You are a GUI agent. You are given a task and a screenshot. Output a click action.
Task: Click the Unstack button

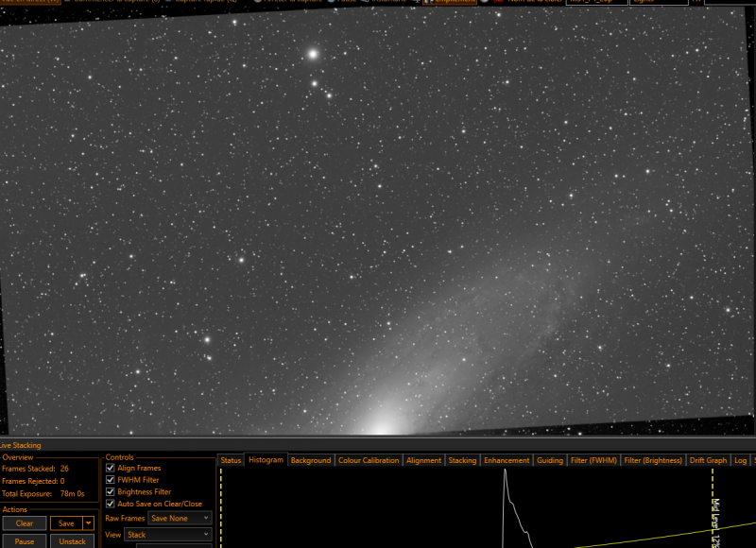point(73,541)
